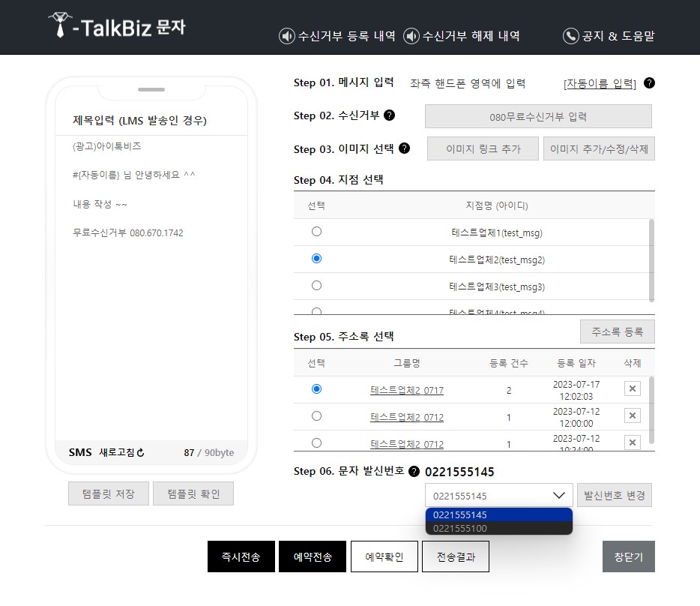Click the 주소록 등록 button
Screen dimensions: 700x606
(x=616, y=331)
